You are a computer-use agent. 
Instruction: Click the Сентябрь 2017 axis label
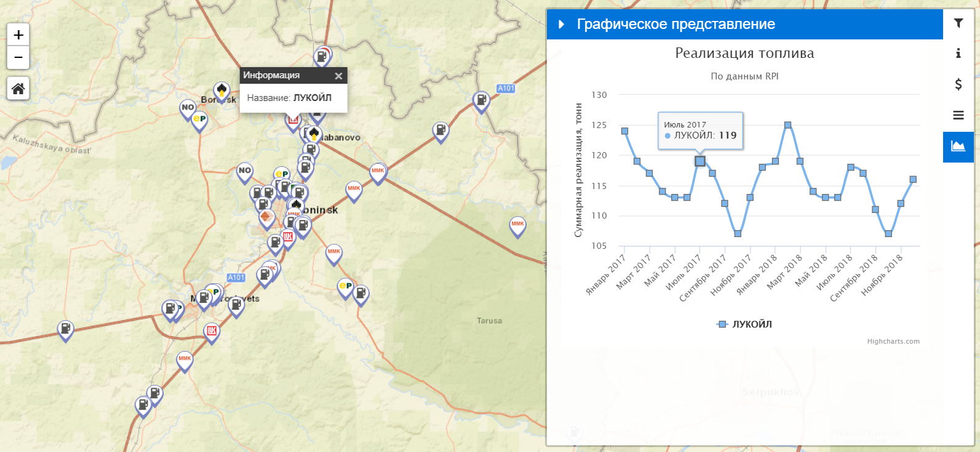[x=703, y=278]
